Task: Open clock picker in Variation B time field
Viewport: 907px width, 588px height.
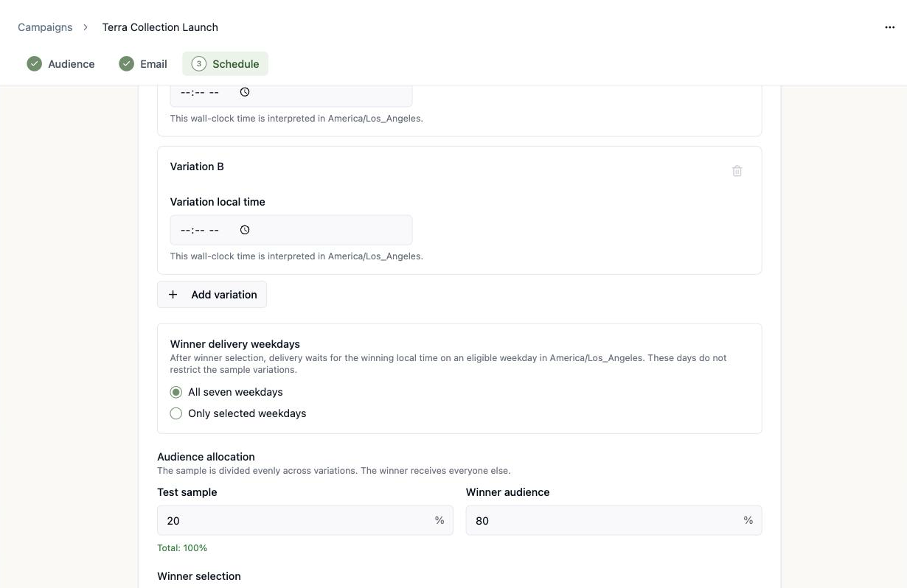Action: [x=245, y=230]
